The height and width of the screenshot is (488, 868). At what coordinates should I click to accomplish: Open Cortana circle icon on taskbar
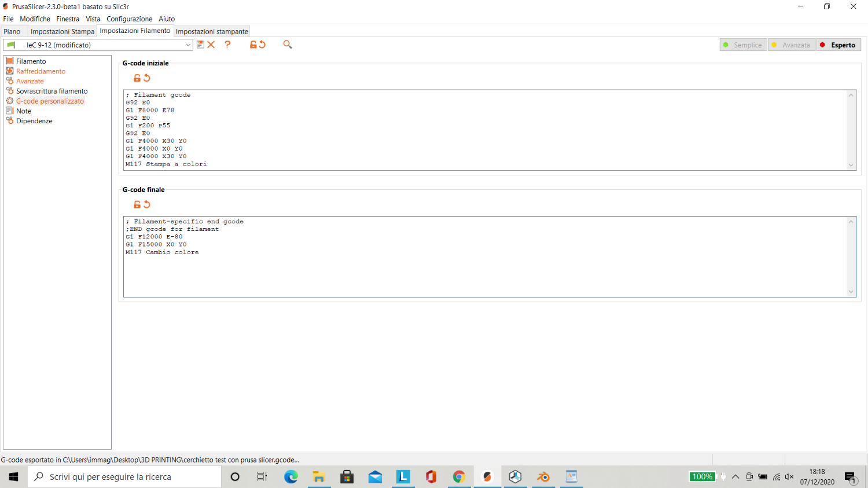[235, 477]
